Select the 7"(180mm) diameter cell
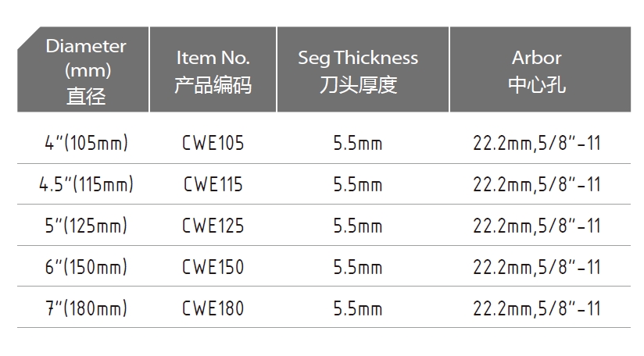 [86, 308]
